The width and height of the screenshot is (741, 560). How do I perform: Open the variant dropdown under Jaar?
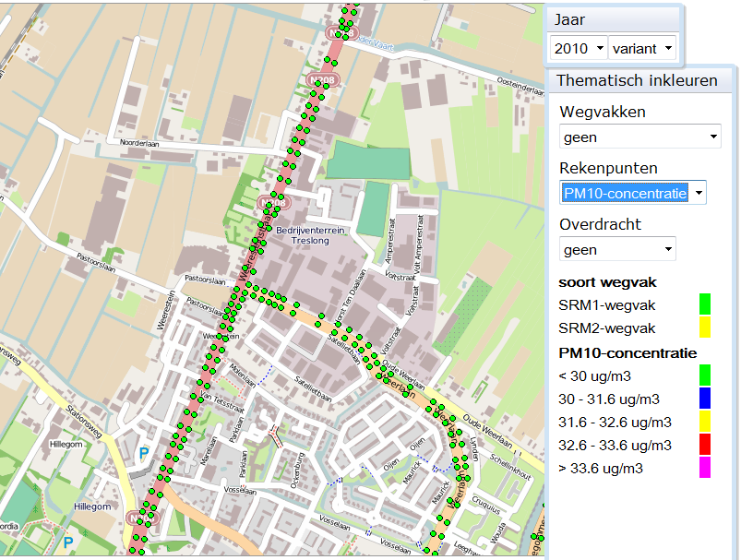pos(643,47)
